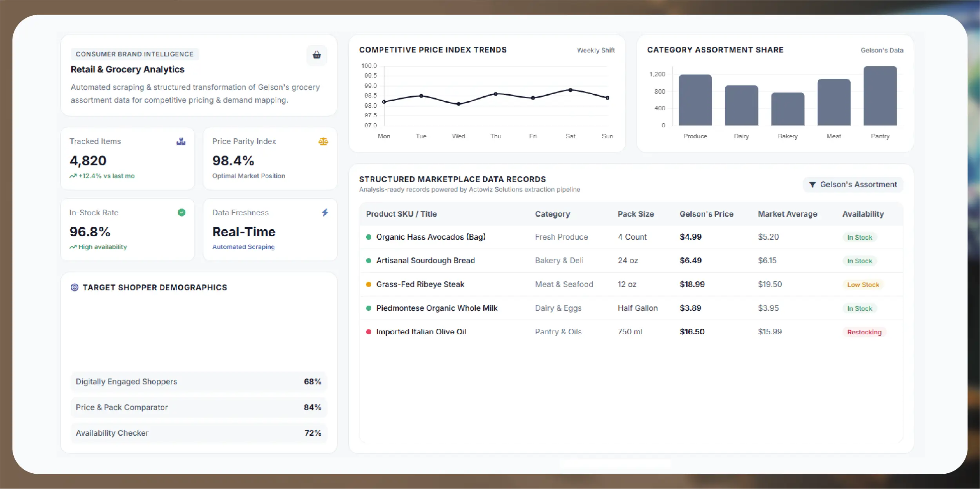Image resolution: width=980 pixels, height=489 pixels.
Task: Click the shopping basket icon
Action: coord(317,55)
